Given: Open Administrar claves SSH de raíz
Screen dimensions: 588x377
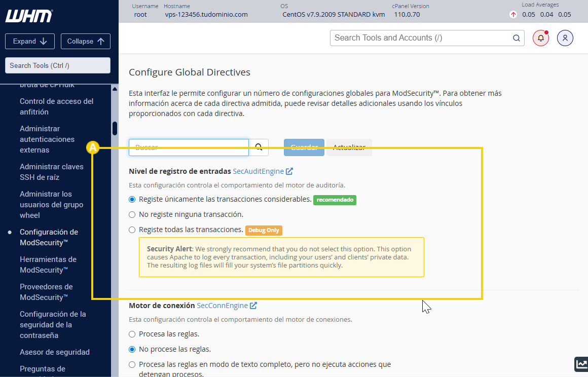Looking at the screenshot, I should (x=52, y=172).
